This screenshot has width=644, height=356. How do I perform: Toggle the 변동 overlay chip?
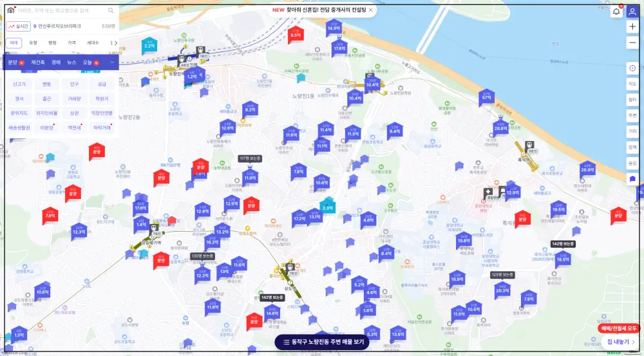46,84
